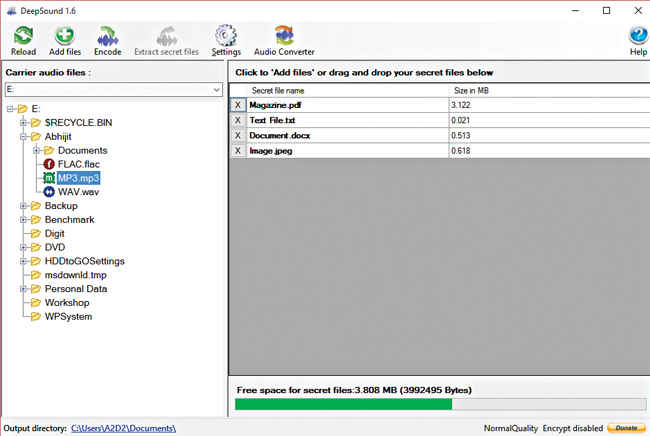650x436 pixels.
Task: Click the Workshop folder icon
Action: tap(36, 303)
